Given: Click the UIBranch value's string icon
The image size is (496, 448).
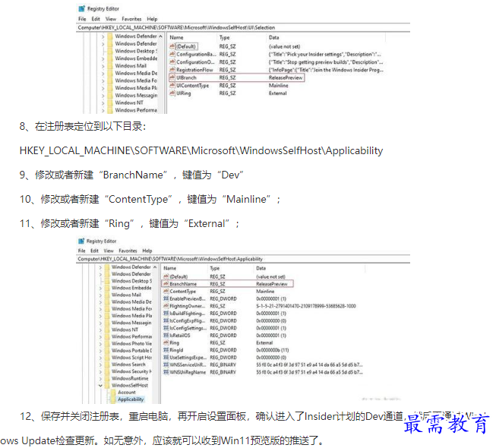Looking at the screenshot, I should [172, 77].
